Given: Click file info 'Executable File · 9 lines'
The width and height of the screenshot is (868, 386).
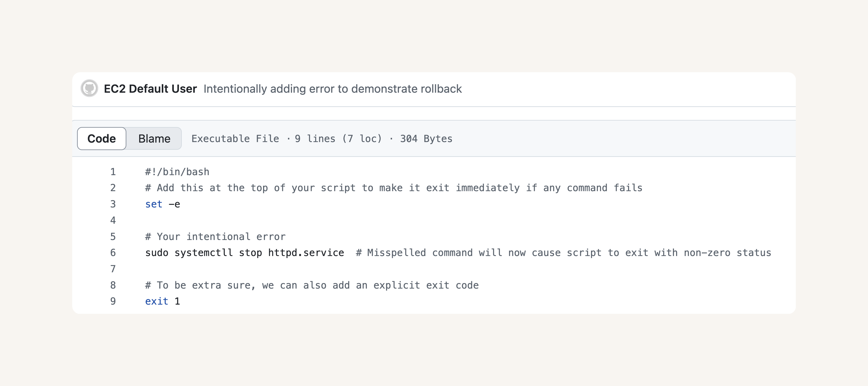Looking at the screenshot, I should 264,139.
